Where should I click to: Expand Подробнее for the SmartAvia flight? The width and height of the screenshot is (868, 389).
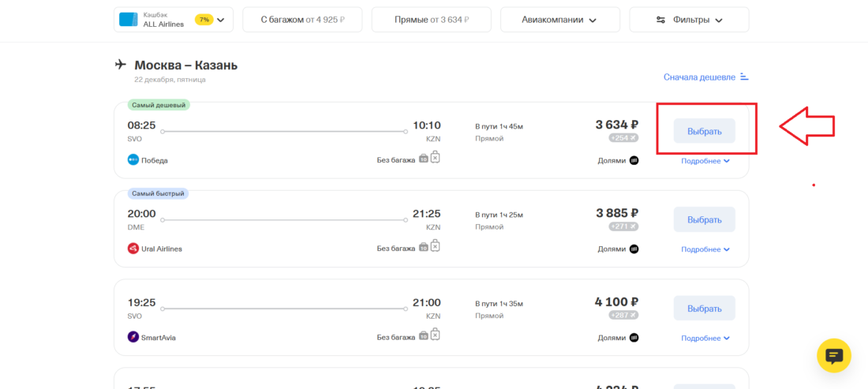705,339
